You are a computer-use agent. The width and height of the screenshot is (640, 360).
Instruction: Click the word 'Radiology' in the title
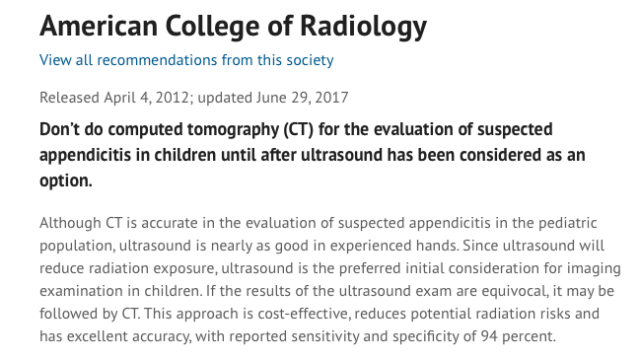pos(363,27)
